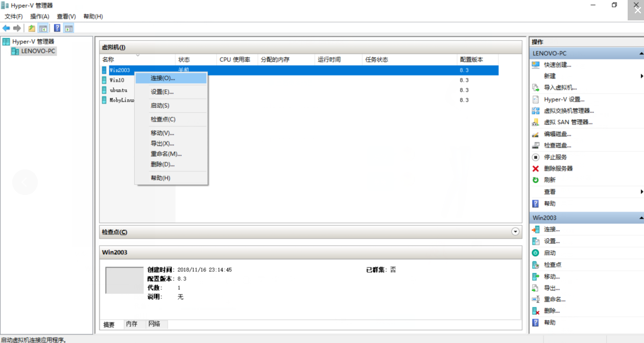Expand the 查看 submenu arrow in actions
Viewport: 644px width, 343px height.
pos(641,192)
